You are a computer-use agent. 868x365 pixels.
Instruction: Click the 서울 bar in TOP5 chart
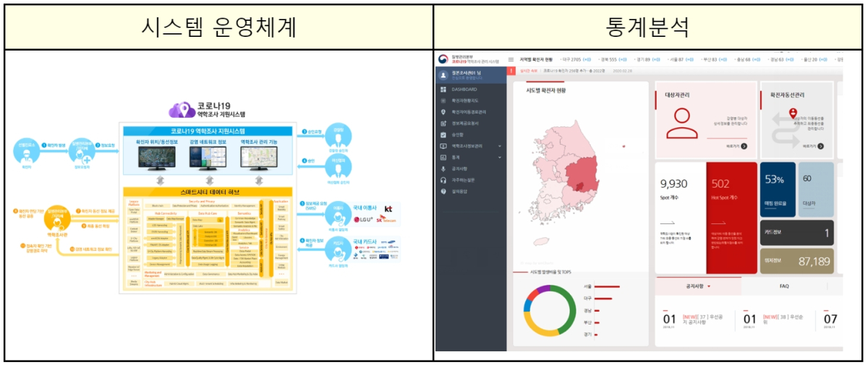pyautogui.click(x=607, y=286)
